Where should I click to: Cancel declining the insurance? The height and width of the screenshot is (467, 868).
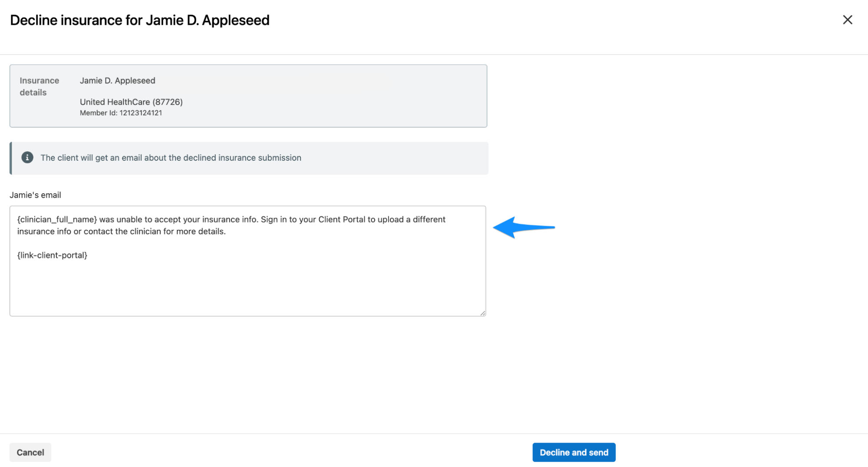[30, 452]
